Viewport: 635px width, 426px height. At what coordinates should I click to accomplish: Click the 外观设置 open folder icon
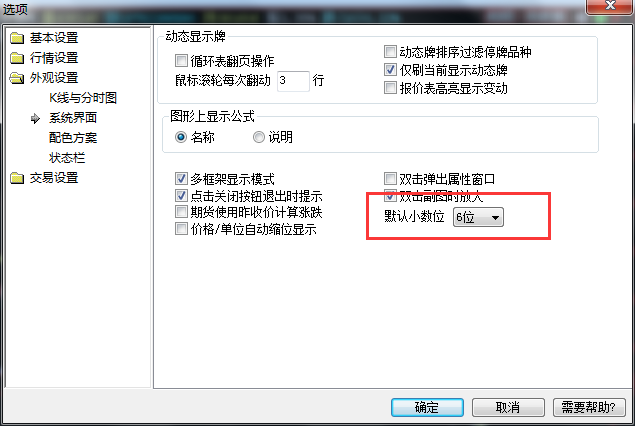click(17, 78)
